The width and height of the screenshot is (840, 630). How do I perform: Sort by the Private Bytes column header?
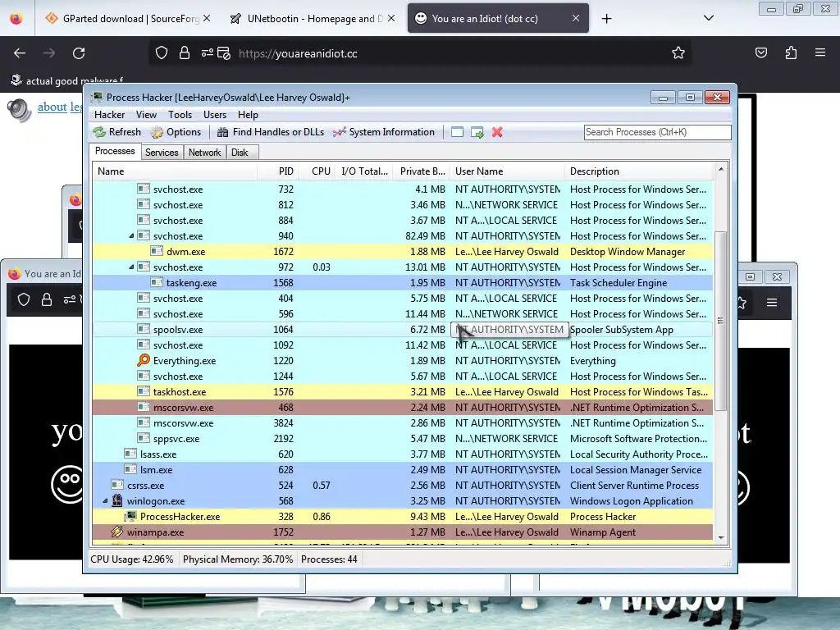[x=422, y=171]
